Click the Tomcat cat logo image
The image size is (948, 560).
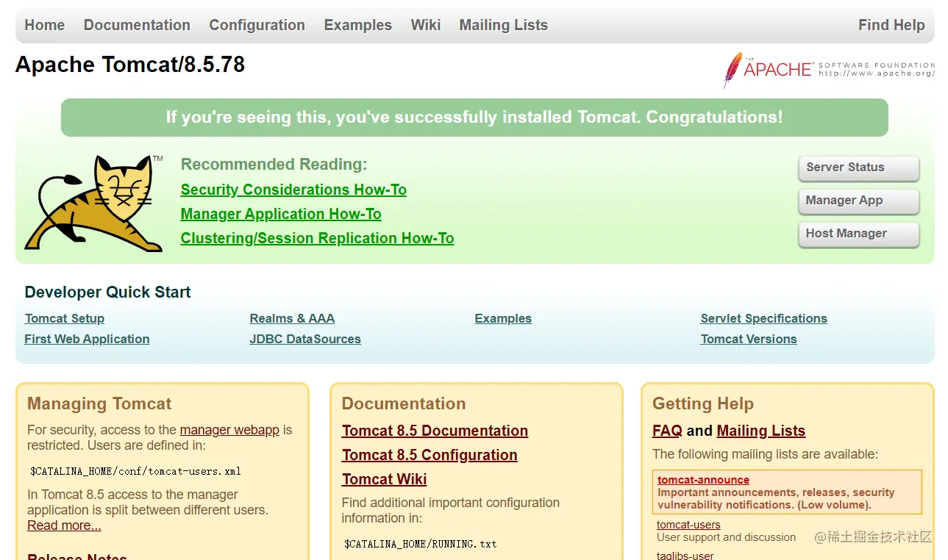(x=94, y=203)
